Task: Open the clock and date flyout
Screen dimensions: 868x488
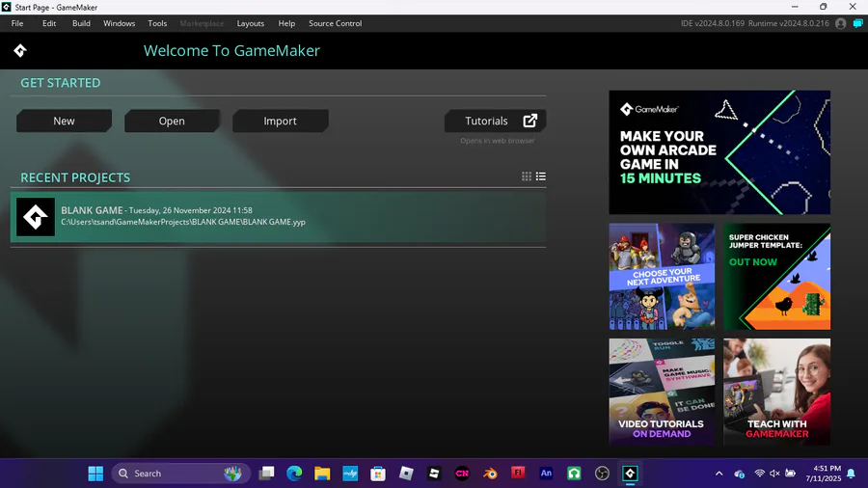Action: [x=824, y=474]
